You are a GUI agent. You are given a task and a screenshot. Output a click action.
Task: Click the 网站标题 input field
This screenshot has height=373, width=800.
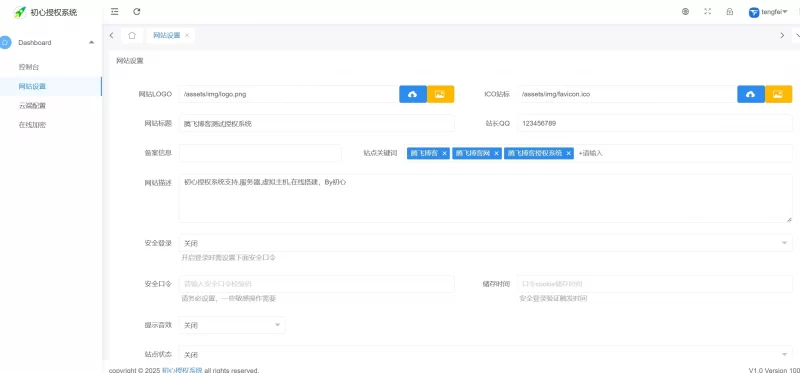pos(316,123)
